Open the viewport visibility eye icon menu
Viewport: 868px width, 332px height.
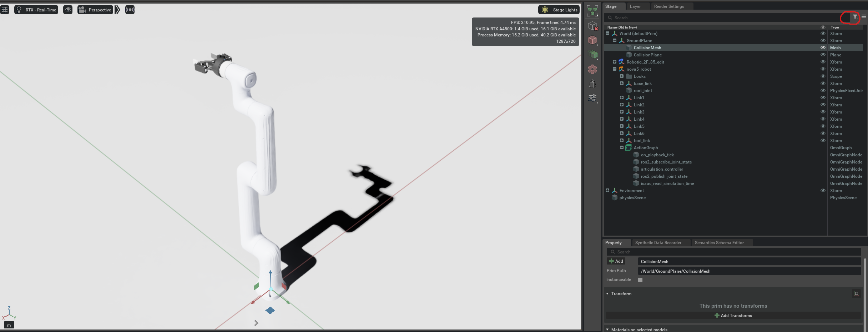tap(68, 10)
